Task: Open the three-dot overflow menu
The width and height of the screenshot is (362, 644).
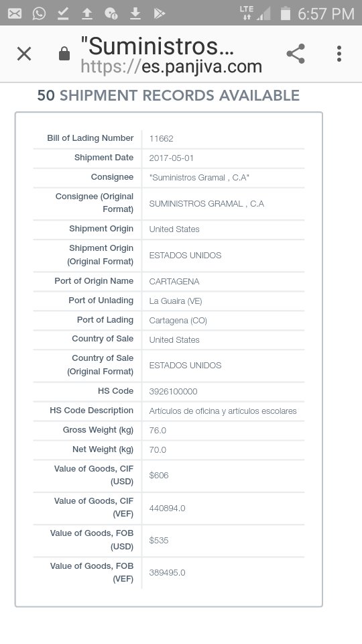Action: [x=339, y=54]
